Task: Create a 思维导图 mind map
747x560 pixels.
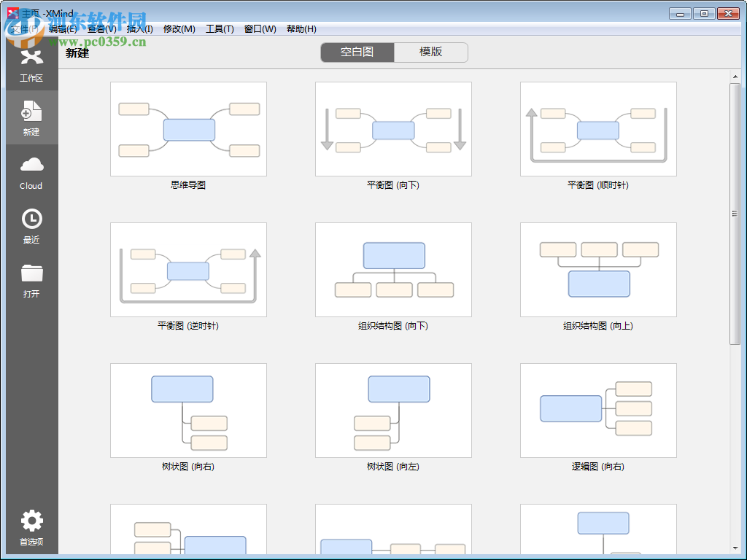Action: 188,128
